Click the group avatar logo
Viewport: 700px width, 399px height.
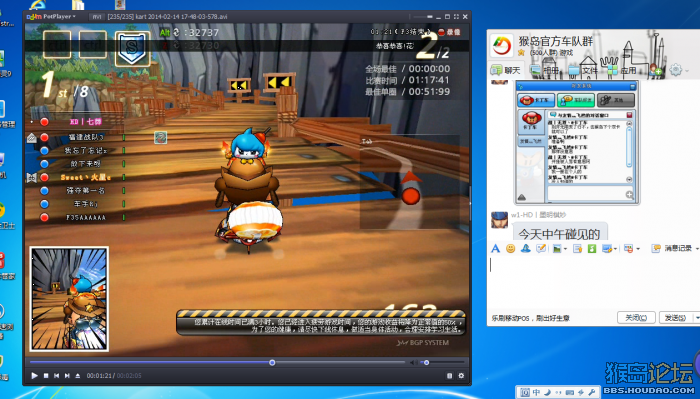tap(501, 45)
